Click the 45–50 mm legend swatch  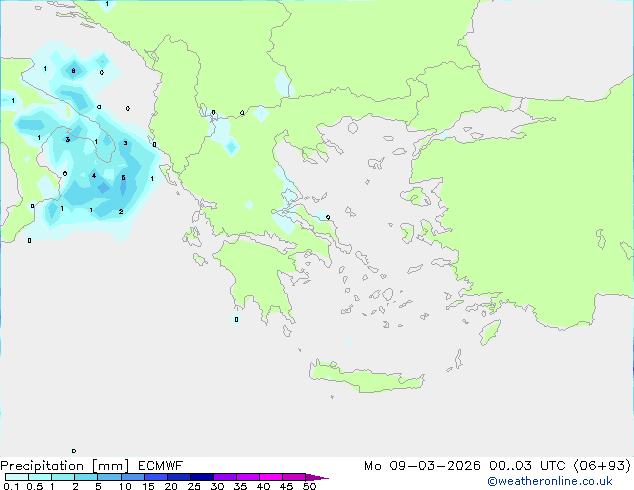294,477
